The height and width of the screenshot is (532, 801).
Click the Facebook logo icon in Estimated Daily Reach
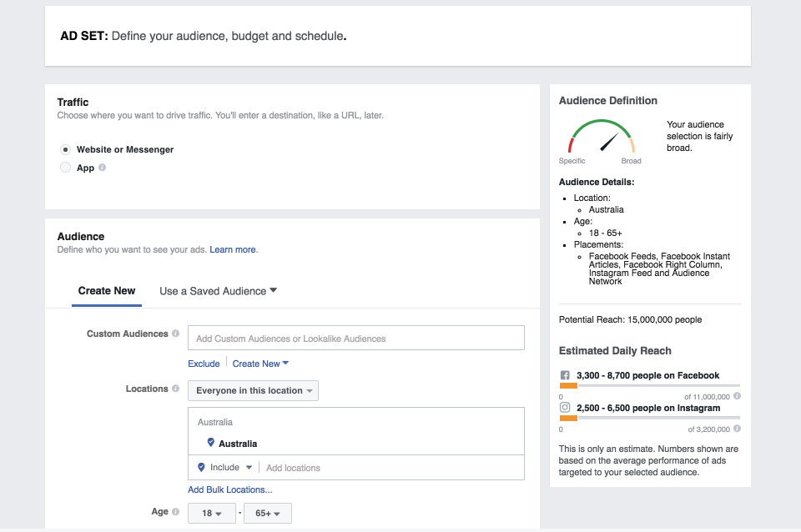565,375
